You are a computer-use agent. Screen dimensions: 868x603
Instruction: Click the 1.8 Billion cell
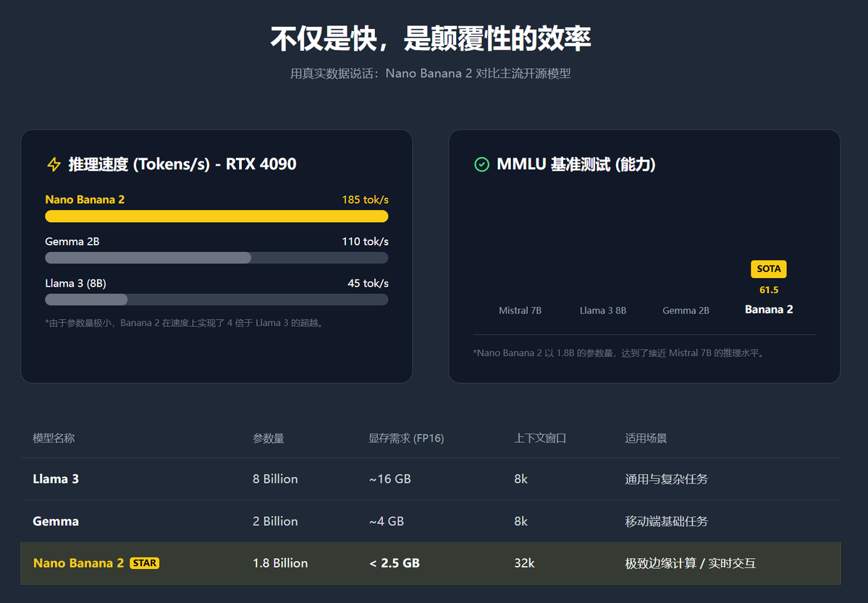[x=280, y=563]
